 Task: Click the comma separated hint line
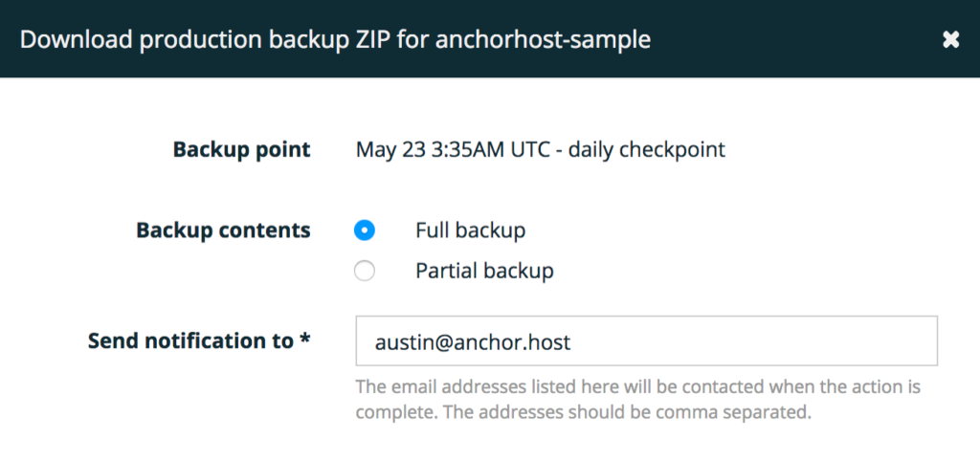click(x=583, y=413)
